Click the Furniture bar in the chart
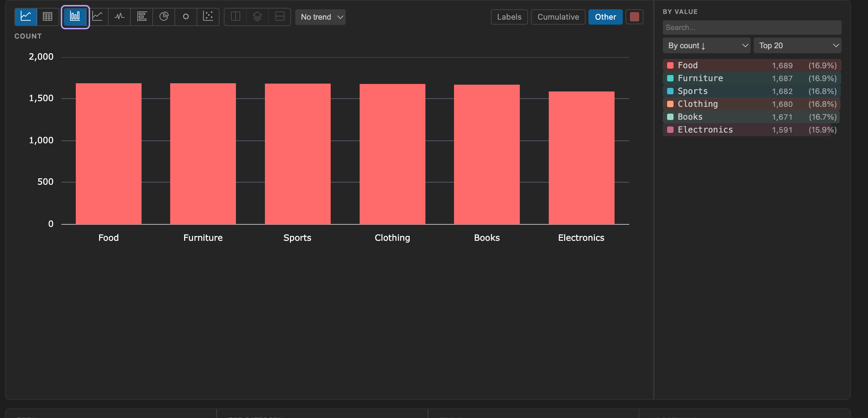 [203, 154]
